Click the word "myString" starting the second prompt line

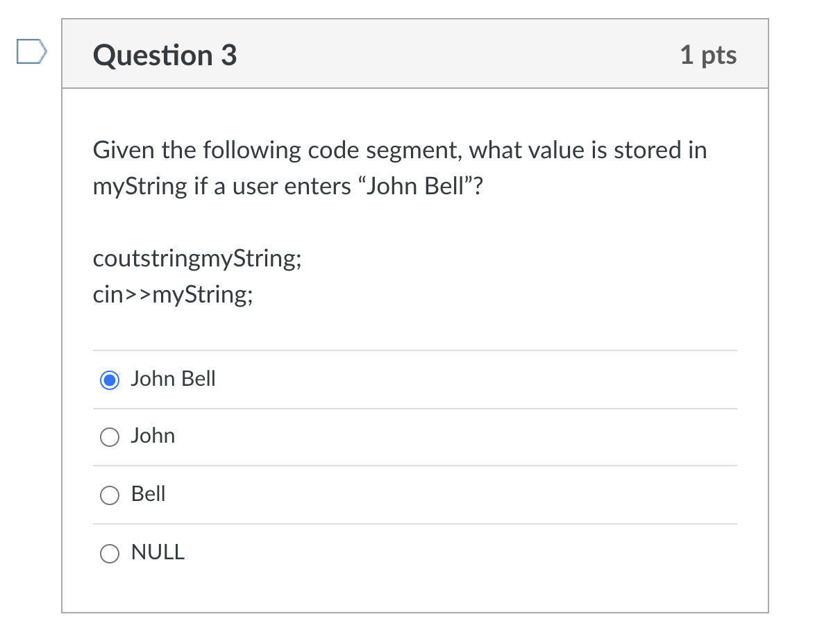click(x=140, y=187)
